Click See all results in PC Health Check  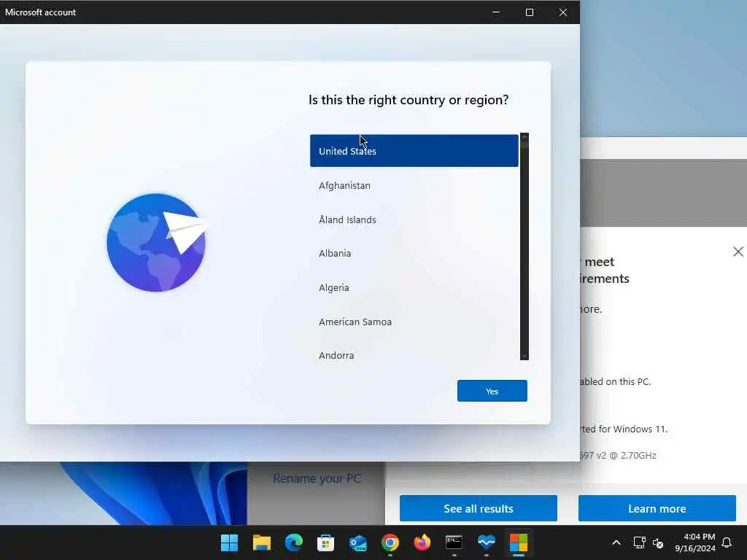click(479, 508)
